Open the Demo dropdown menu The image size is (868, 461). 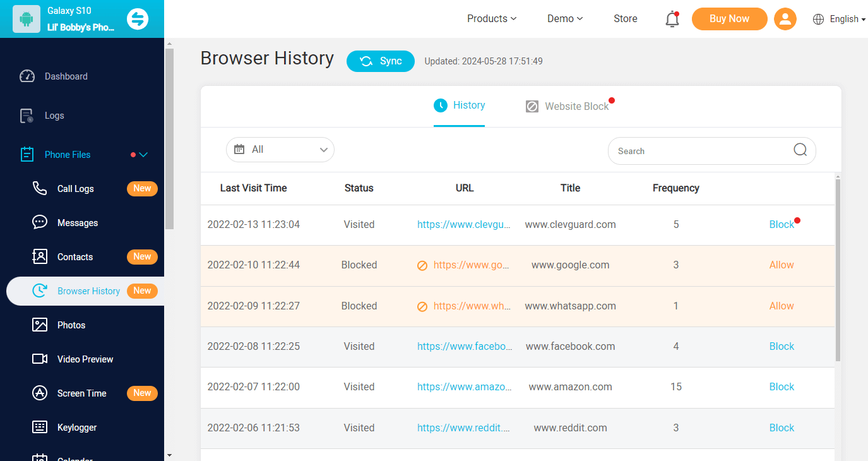[x=565, y=19]
